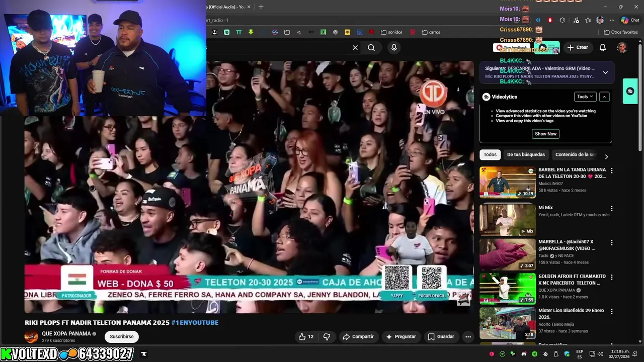Image resolution: width=644 pixels, height=362 pixels.
Task: Share the video via Compartir
Action: [358, 337]
